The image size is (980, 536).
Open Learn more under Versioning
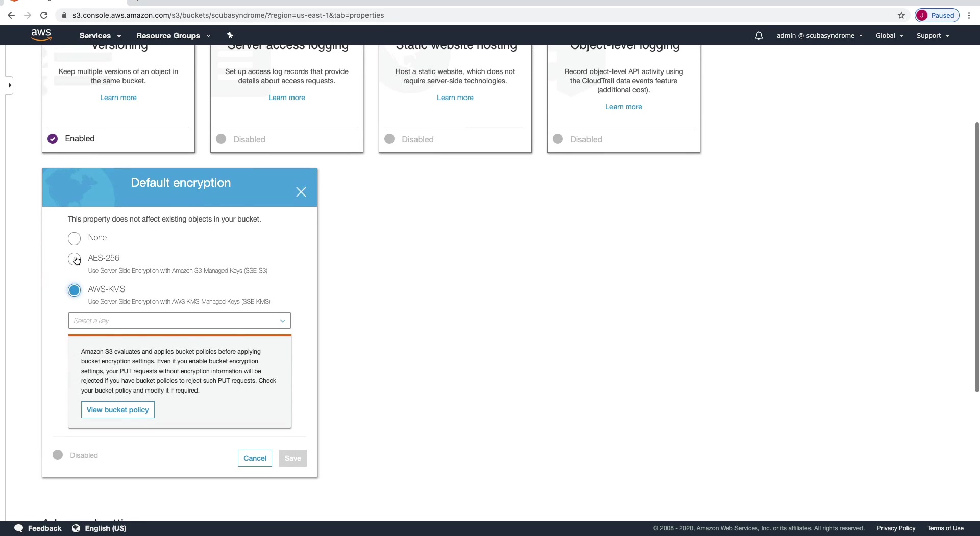(x=118, y=98)
